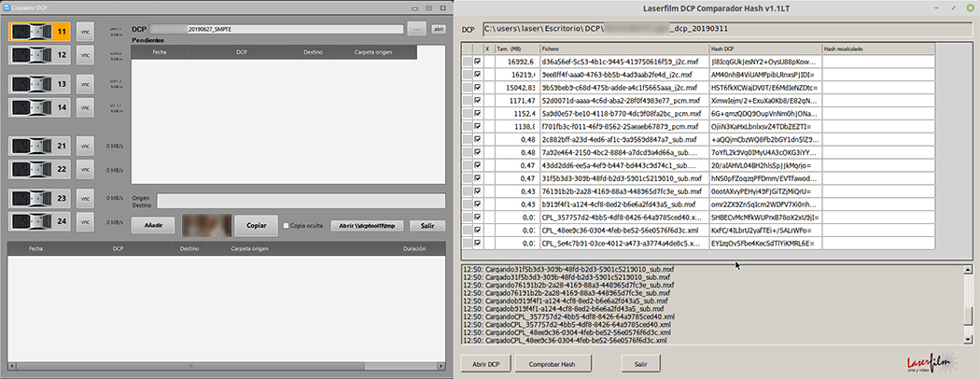Viewport: 980px width, 379px height.
Task: Toggle checkbox for f701fb3c pcm.mxf file
Action: (478, 127)
